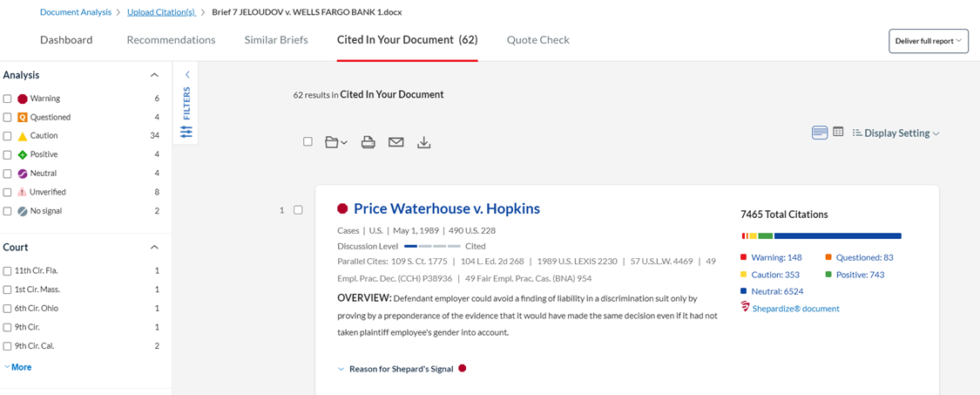Tick the 9th Cir. court checkbox
980x395 pixels.
point(7,327)
